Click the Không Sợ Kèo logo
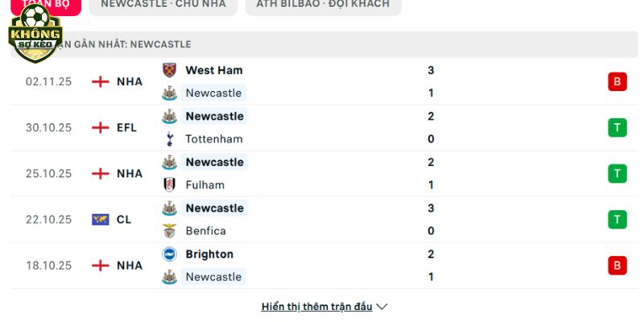This screenshot has height=322, width=644. tap(35, 35)
